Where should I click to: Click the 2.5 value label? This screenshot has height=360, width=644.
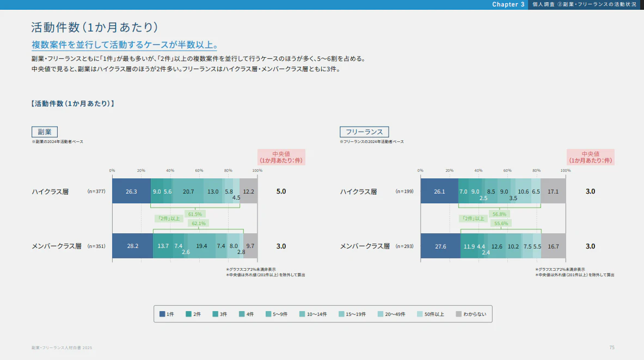point(483,198)
